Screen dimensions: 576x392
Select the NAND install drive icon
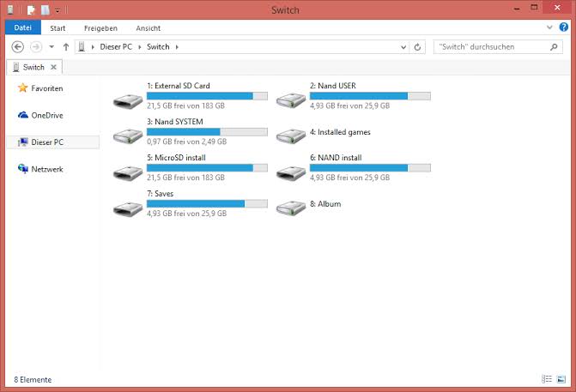point(291,173)
